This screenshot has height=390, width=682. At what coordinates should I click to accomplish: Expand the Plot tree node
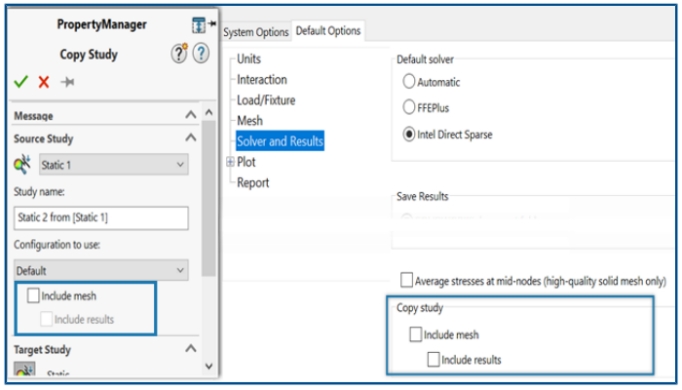point(230,162)
